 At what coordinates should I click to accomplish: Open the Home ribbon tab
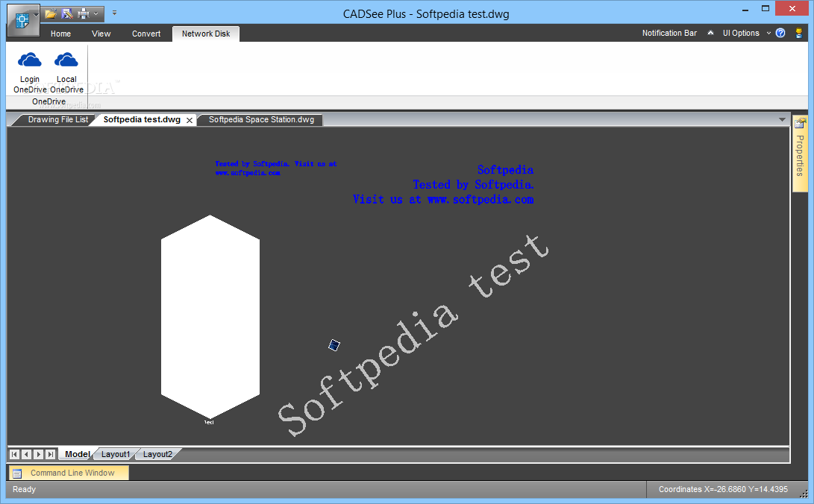pyautogui.click(x=60, y=34)
